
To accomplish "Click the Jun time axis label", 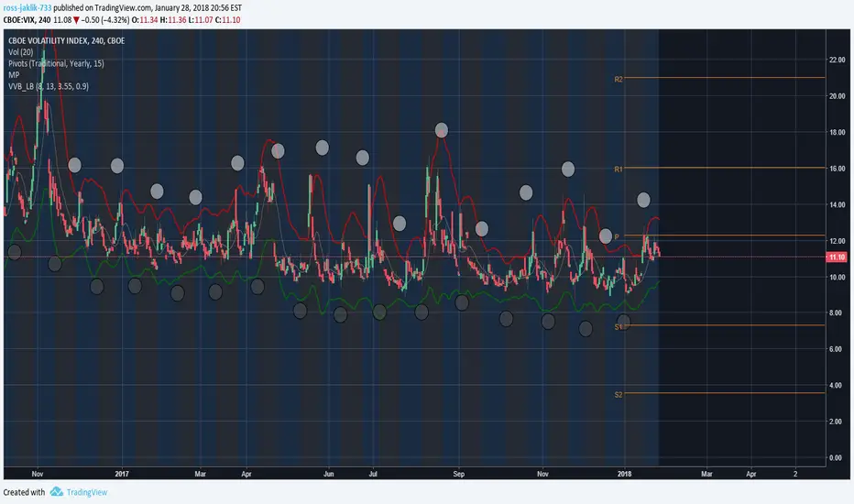I will (328, 474).
